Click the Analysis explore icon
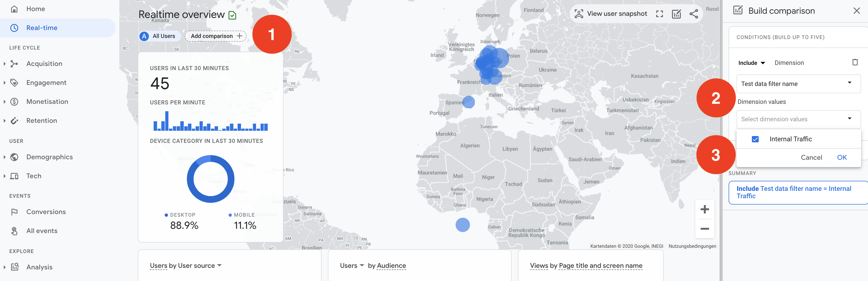The height and width of the screenshot is (281, 868). coord(14,267)
